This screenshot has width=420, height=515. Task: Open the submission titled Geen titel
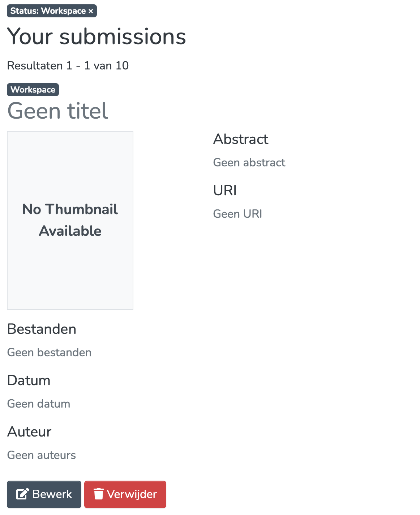click(57, 111)
